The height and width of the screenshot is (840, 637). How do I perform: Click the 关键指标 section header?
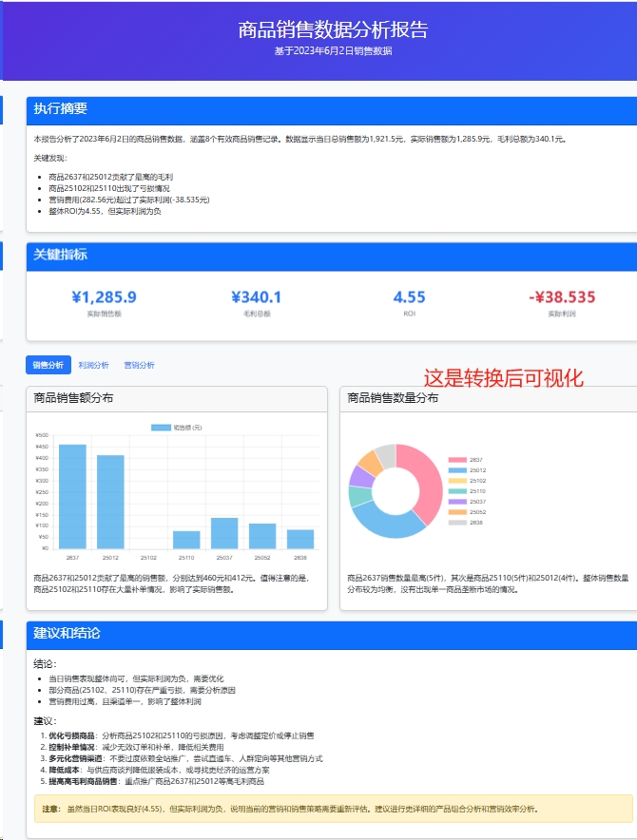(x=332, y=257)
